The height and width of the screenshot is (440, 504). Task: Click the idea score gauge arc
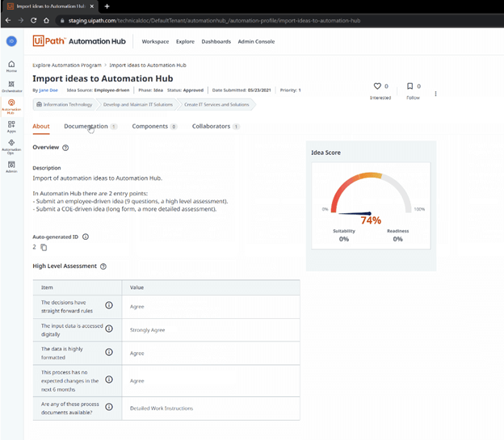[x=372, y=193]
